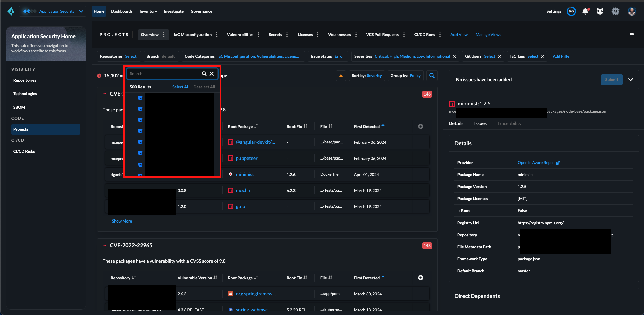Open the docs book icon in header
The width and height of the screenshot is (644, 315).
click(x=600, y=11)
